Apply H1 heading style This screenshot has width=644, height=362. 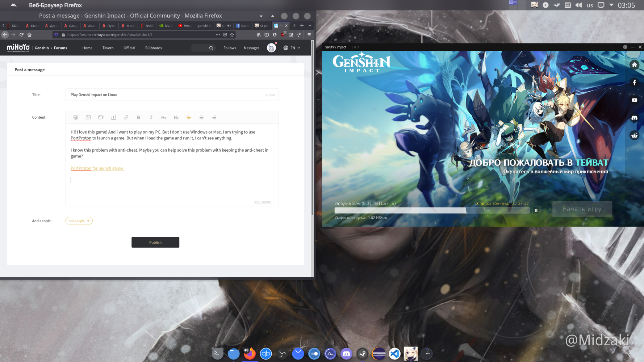pos(163,117)
